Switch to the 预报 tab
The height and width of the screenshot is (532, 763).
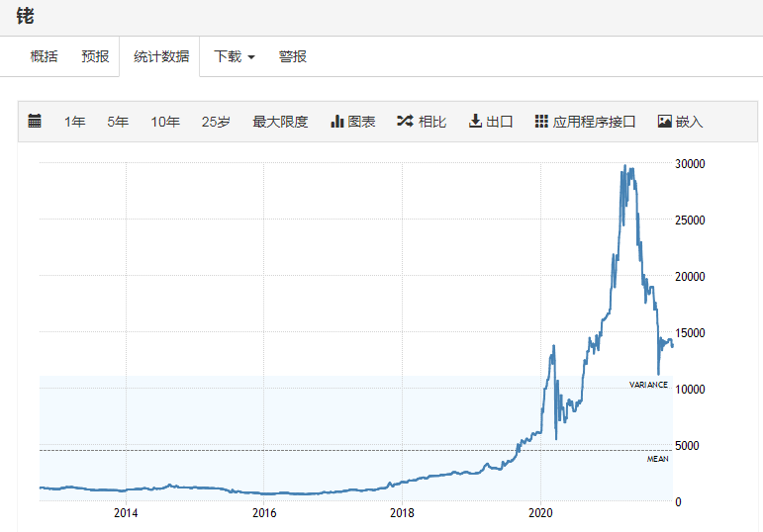point(95,57)
